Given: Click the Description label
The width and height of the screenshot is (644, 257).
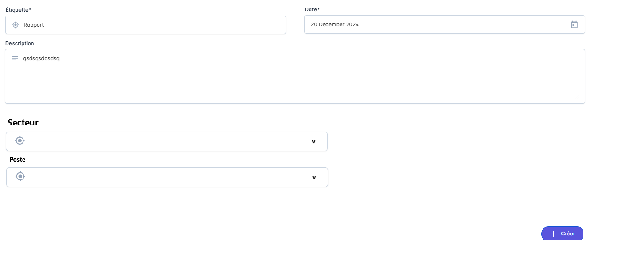Looking at the screenshot, I should point(20,43).
